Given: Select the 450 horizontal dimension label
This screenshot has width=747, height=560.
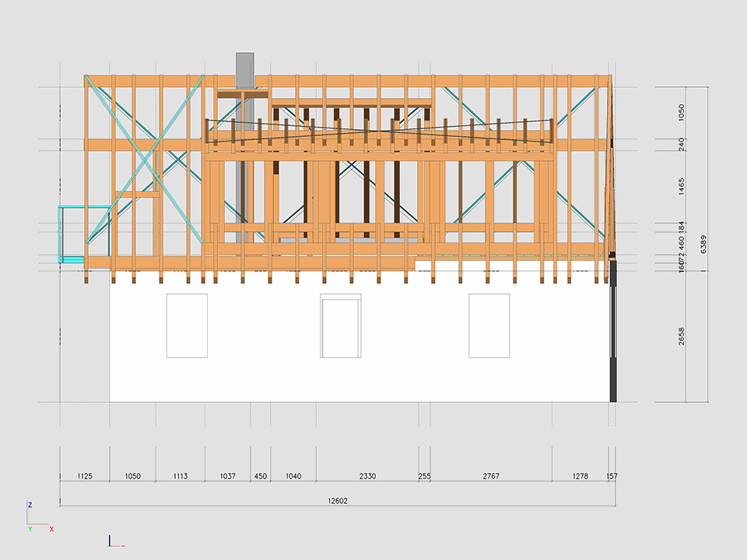Looking at the screenshot, I should point(261,476).
